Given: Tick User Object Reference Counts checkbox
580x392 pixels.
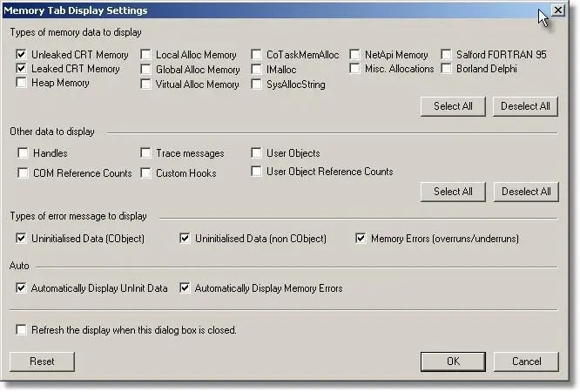Looking at the screenshot, I should pos(256,172).
